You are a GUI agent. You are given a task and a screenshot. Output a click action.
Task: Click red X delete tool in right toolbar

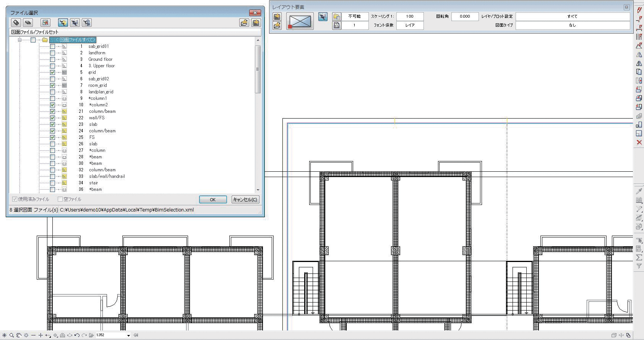click(x=639, y=142)
